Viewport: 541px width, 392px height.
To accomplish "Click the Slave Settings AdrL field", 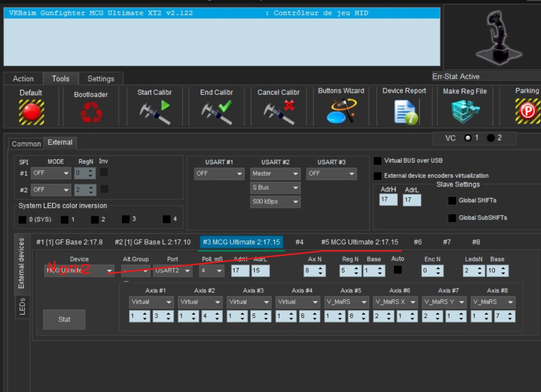I will 412,200.
